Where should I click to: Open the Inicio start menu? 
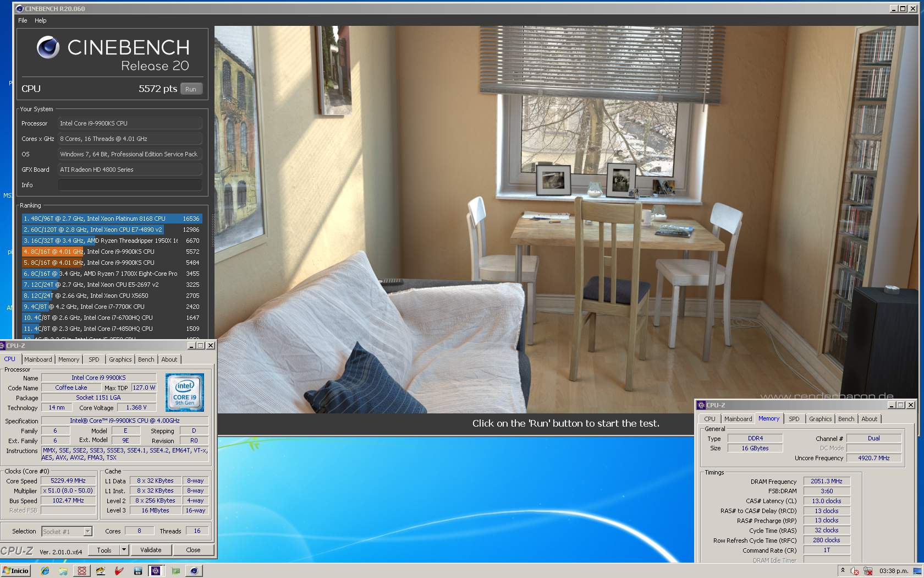pyautogui.click(x=16, y=571)
